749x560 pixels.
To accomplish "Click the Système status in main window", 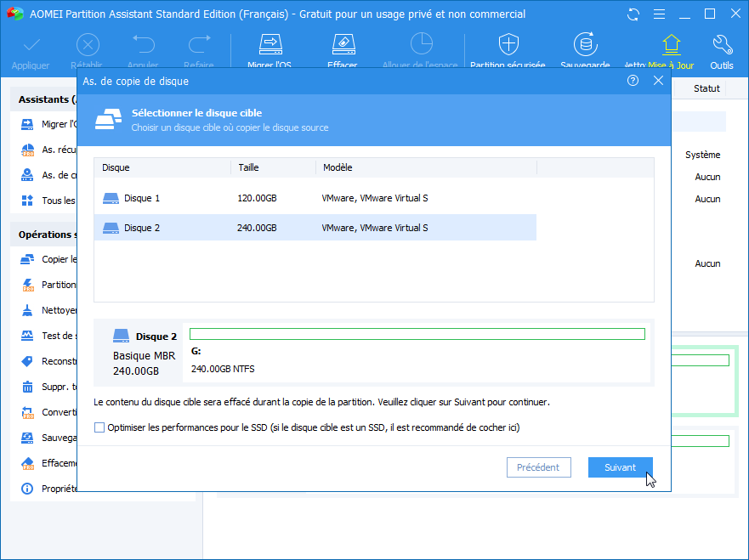I will coord(702,155).
